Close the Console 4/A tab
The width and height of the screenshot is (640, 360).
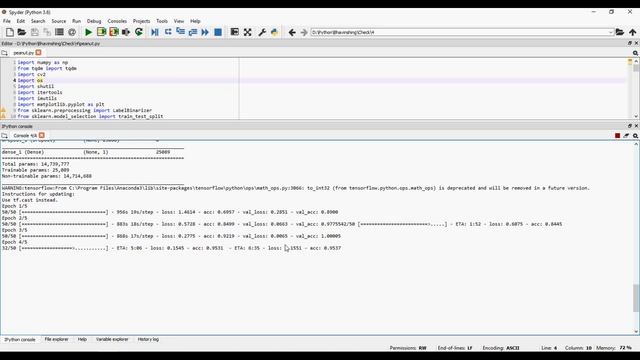coord(42,135)
